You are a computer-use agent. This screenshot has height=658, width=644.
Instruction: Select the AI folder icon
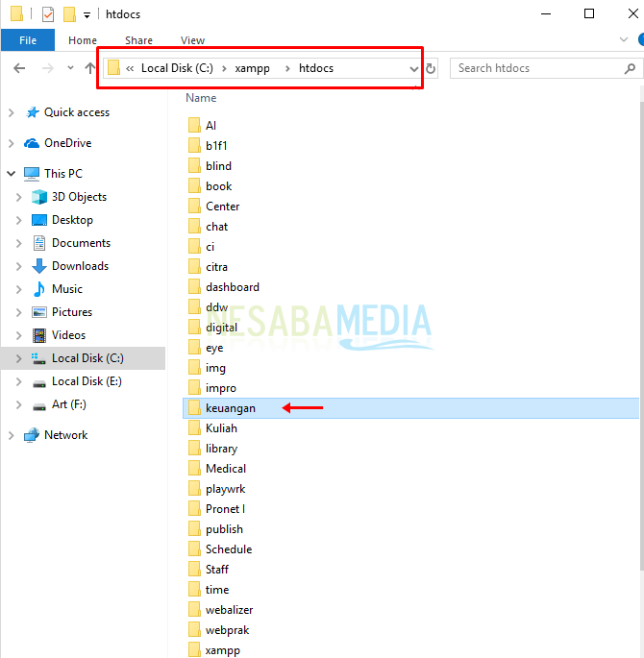pyautogui.click(x=194, y=125)
